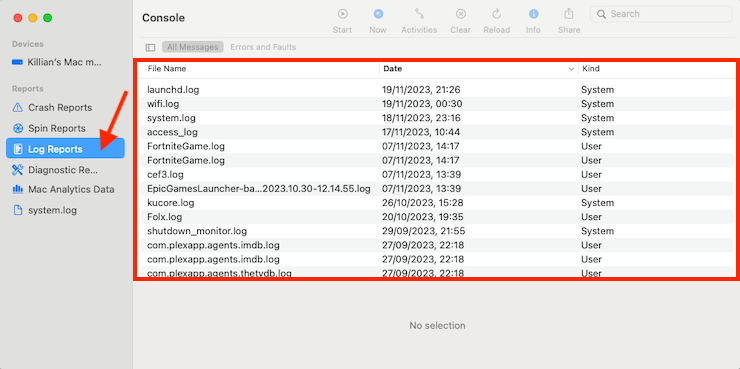Select Killian's Mac device in sidebar
740x369 pixels.
(65, 62)
